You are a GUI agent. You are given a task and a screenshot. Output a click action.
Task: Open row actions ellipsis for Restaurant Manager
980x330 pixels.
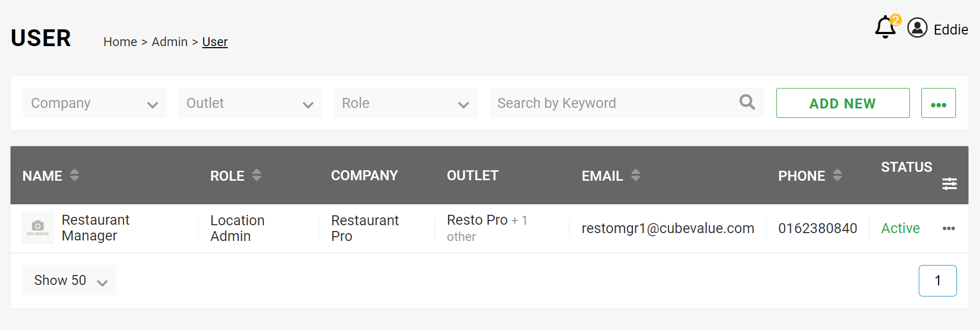pyautogui.click(x=949, y=228)
